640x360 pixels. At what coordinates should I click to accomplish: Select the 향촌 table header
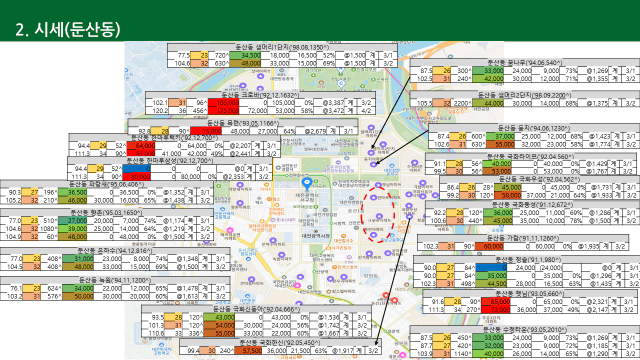pyautogui.click(x=107, y=213)
